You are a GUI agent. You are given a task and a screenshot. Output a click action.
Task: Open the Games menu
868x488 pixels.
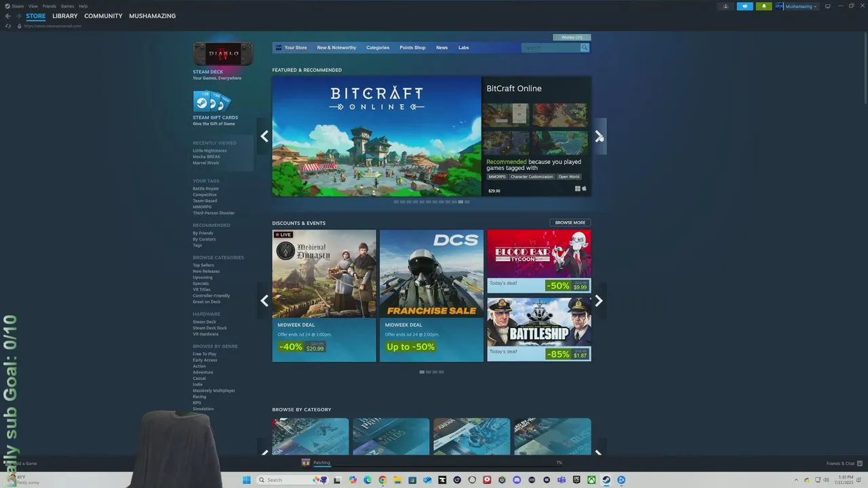click(67, 6)
